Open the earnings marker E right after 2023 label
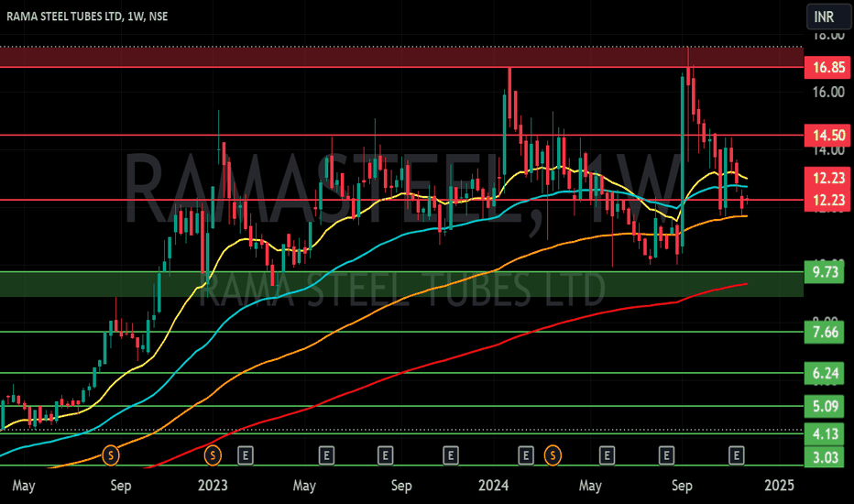 tap(246, 455)
